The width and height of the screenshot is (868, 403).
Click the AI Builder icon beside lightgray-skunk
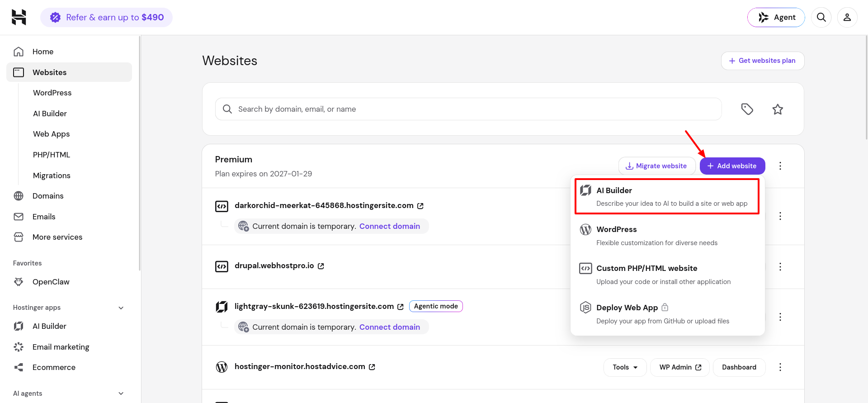click(222, 307)
